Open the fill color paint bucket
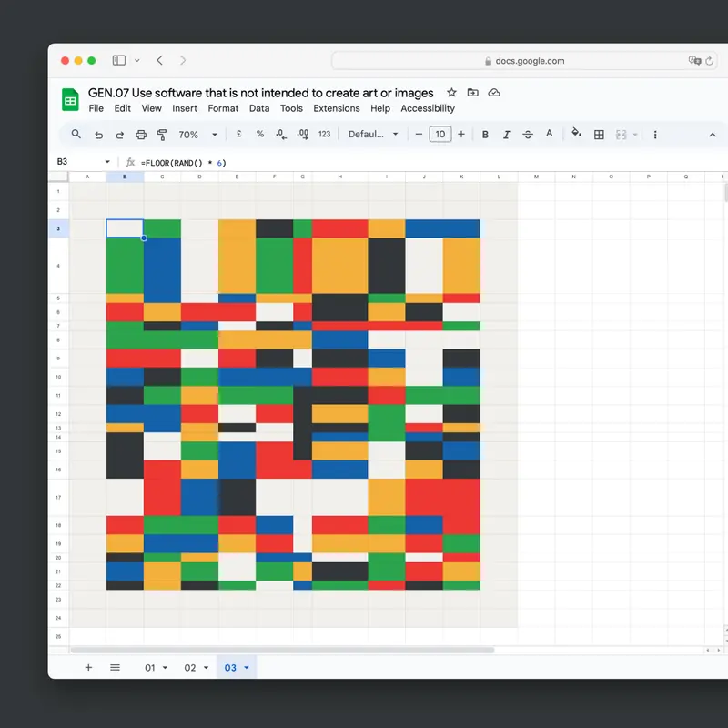This screenshot has height=728, width=728. click(575, 134)
